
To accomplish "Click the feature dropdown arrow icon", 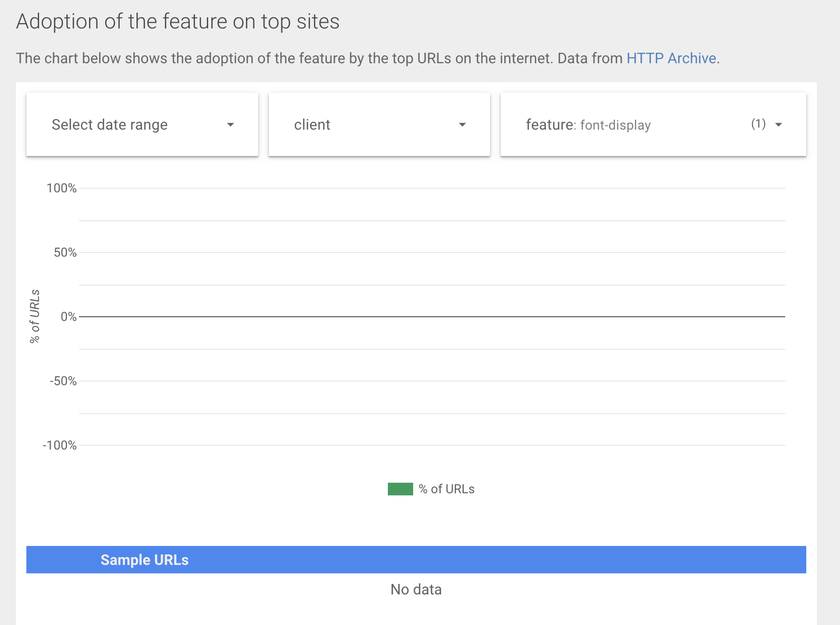I will pyautogui.click(x=778, y=125).
